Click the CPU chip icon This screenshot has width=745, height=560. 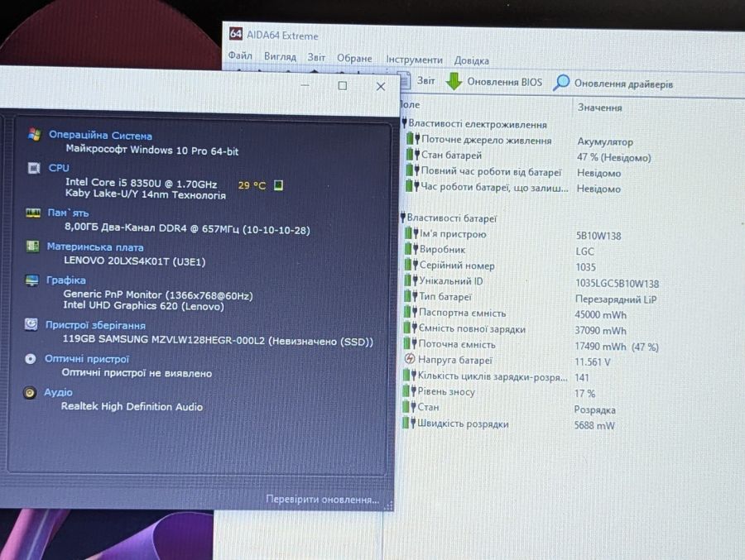34,168
